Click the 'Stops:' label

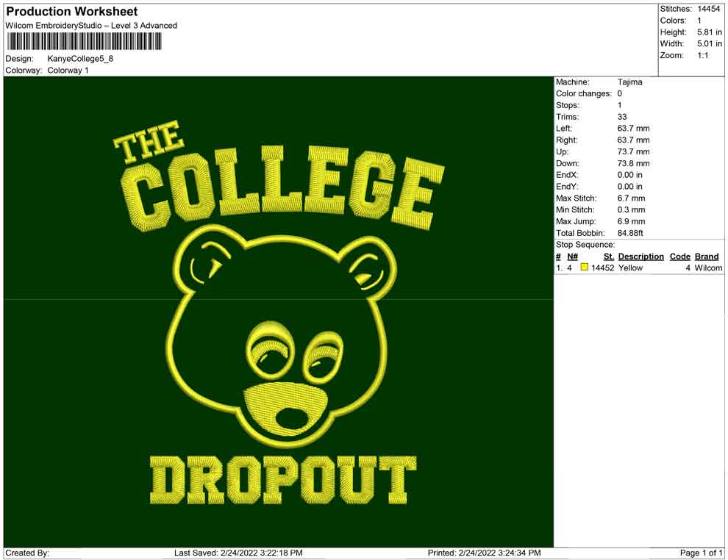[x=568, y=105]
